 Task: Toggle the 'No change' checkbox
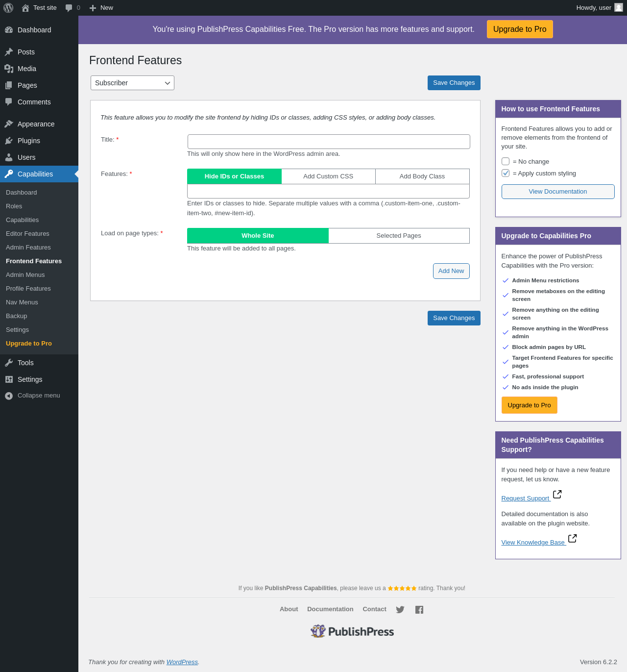506,161
